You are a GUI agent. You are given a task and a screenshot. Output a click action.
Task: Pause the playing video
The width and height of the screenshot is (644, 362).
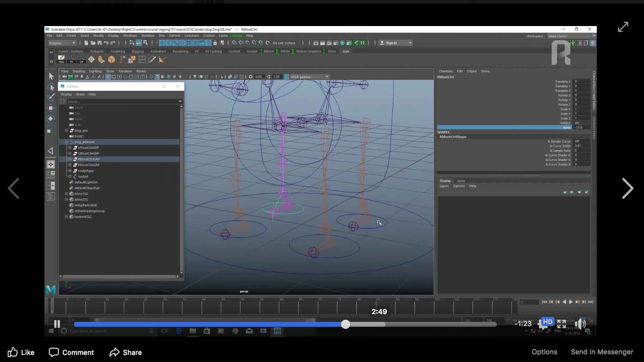click(x=57, y=324)
